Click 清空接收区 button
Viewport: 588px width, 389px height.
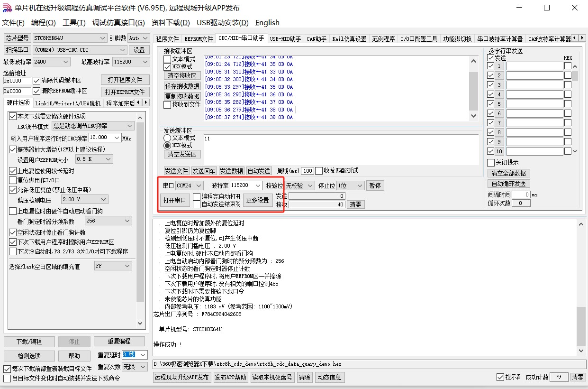[182, 76]
